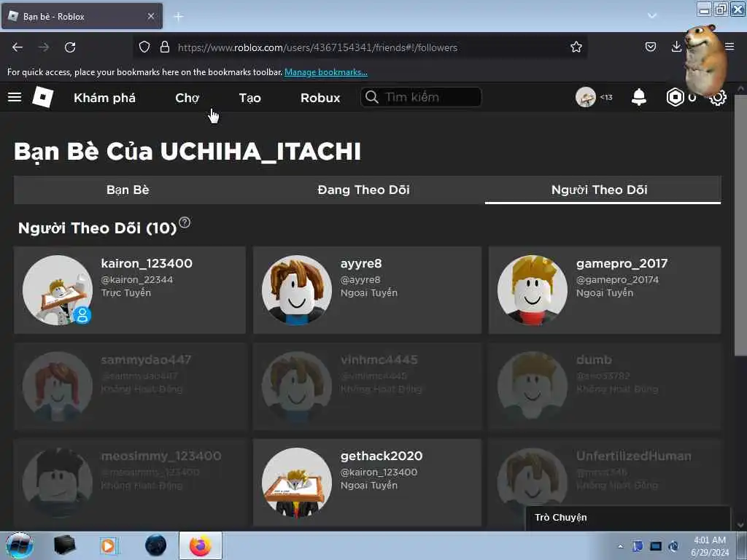The image size is (747, 560).
Task: Open meosimmy_123400's follower card
Action: [x=130, y=482]
